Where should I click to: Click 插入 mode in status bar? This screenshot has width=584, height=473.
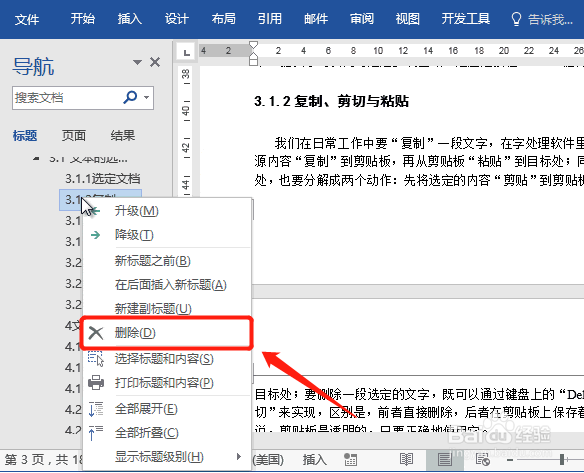click(314, 460)
